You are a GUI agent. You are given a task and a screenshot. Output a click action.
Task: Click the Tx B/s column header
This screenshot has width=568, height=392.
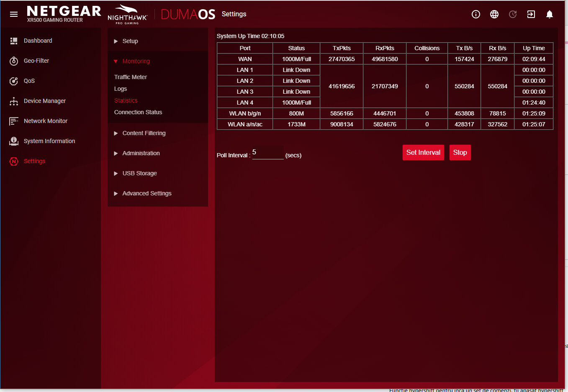(x=464, y=48)
